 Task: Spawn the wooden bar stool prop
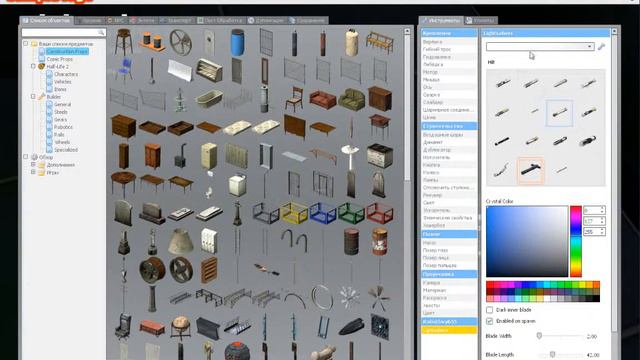point(123,42)
